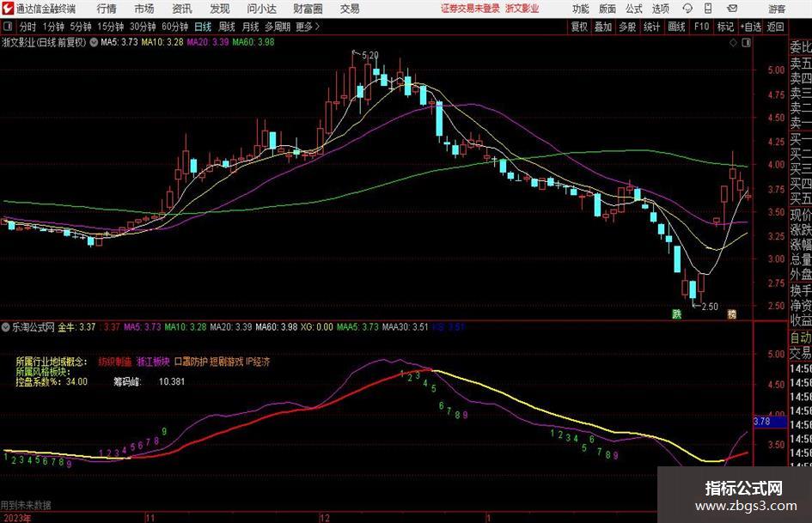Screen dimensions: 812x523
Task: Click the MA5: 3.73 main chart label
Action: [x=119, y=42]
